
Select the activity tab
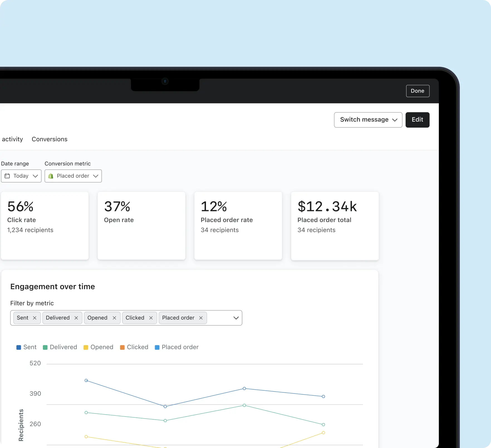(12, 139)
